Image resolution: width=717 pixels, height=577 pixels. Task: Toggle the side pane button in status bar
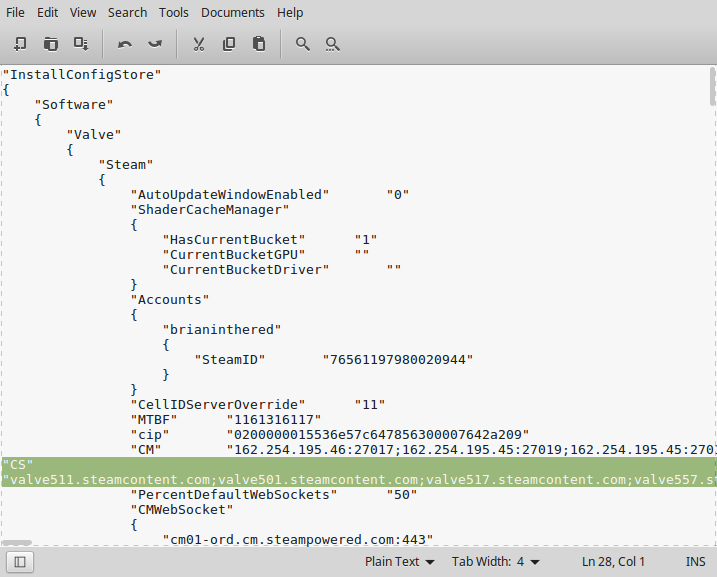[20, 561]
